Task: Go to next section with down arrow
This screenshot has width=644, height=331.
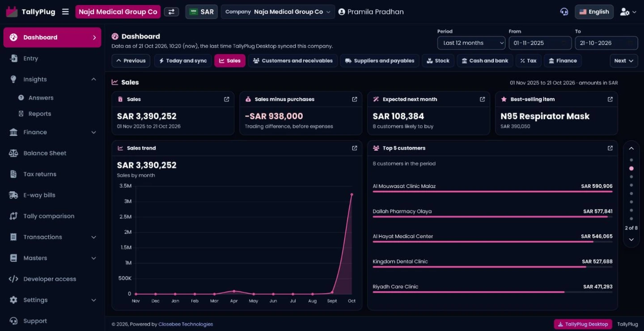Action: tap(631, 240)
